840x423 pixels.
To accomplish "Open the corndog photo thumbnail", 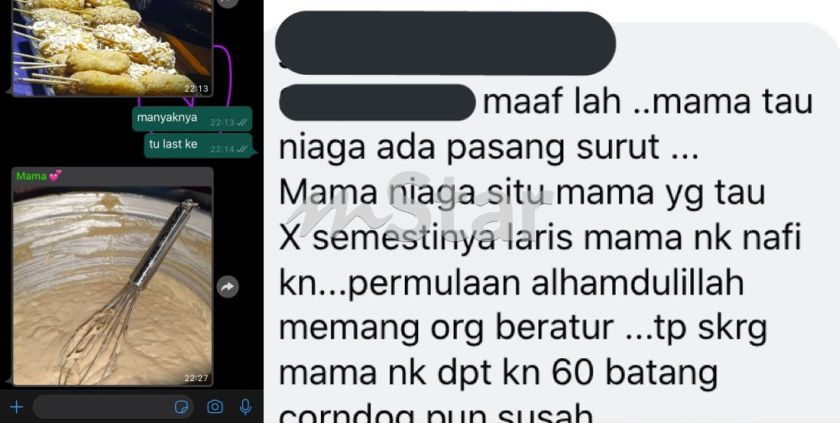I will coord(112,47).
